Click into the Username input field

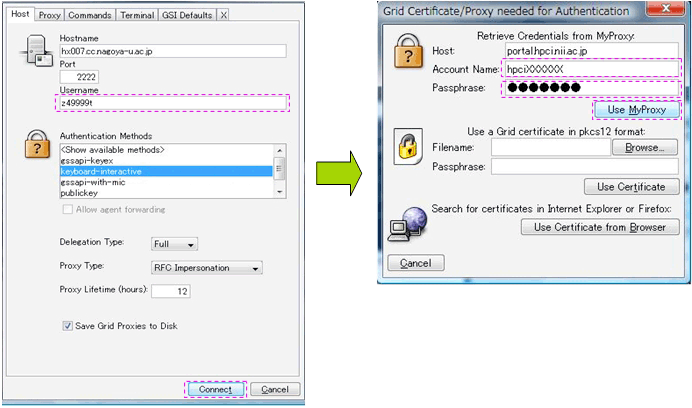tap(173, 102)
